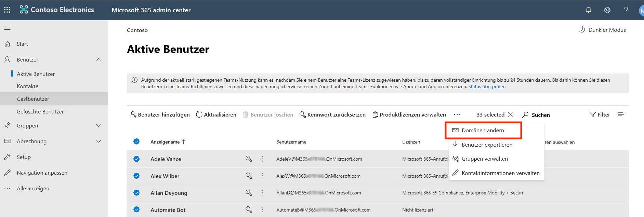Open more actions dots for Alex Wilber
Image resolution: width=644 pixels, height=217 pixels.
pos(262,176)
